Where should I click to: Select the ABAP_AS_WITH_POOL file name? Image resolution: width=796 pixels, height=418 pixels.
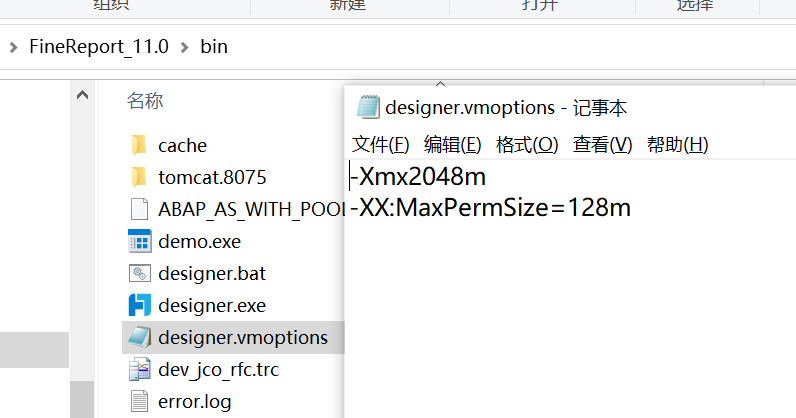(x=251, y=209)
